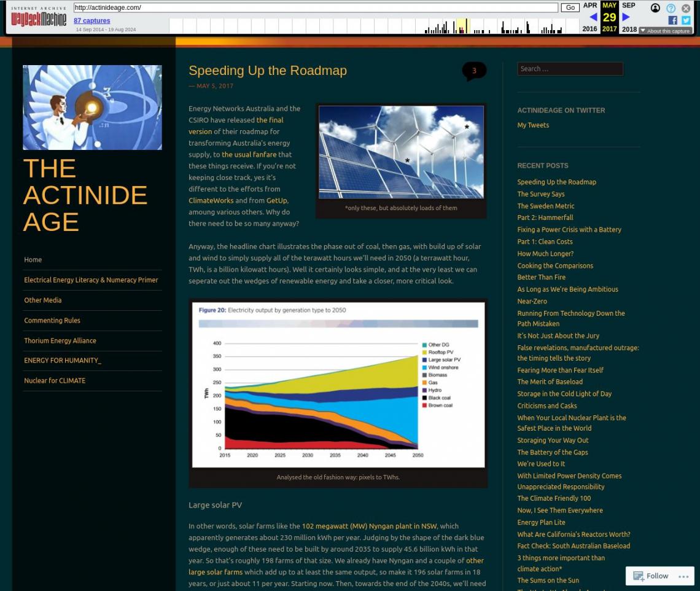700x591 pixels.
Task: Open recent post How Much Longer?
Action: click(545, 254)
